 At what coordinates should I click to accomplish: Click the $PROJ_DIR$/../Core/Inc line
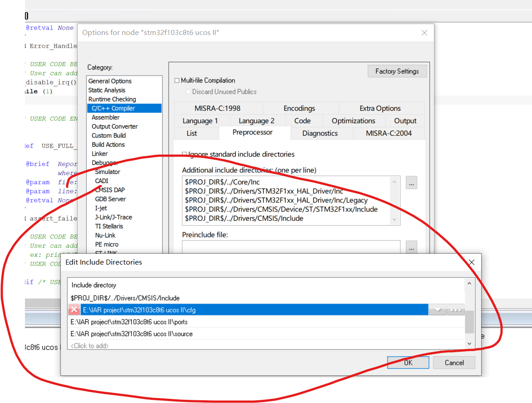pos(222,182)
